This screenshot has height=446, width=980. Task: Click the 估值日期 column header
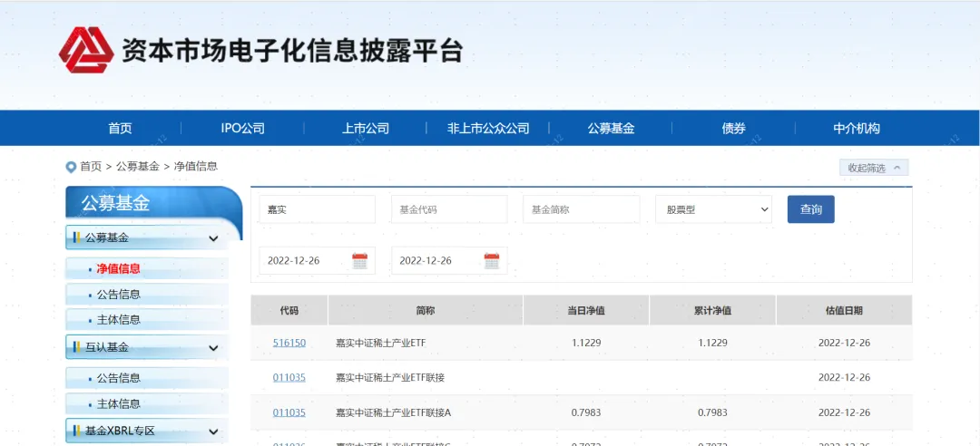pos(845,310)
